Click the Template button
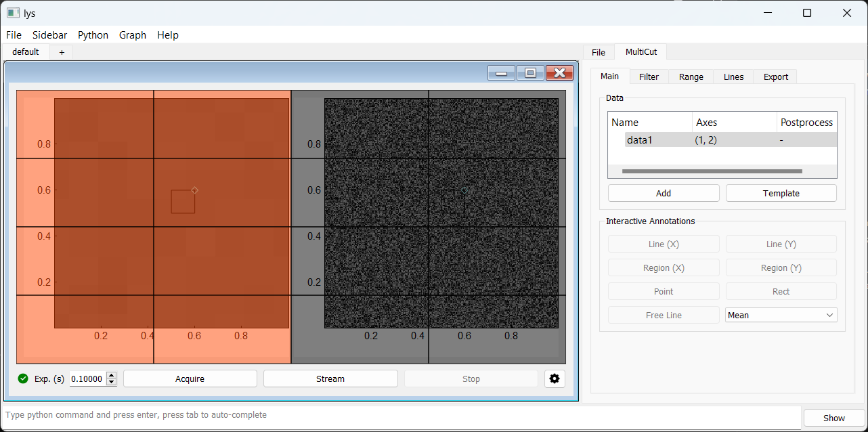Image resolution: width=868 pixels, height=432 pixels. click(781, 193)
